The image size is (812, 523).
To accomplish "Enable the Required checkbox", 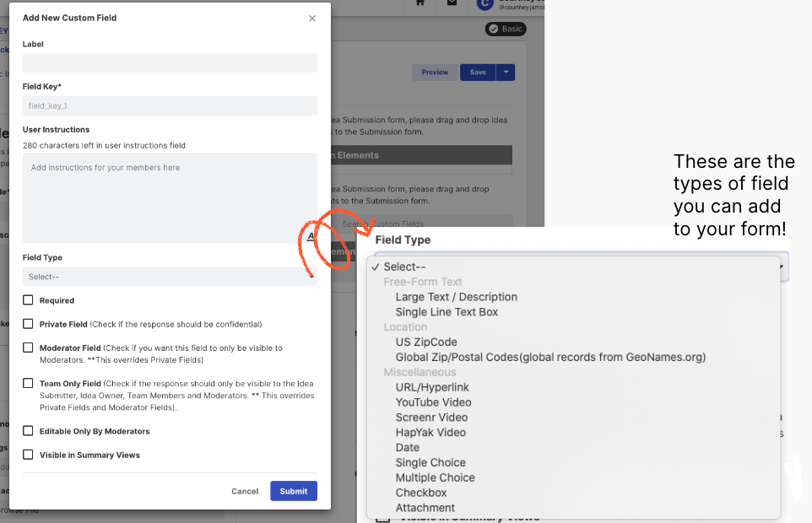I will pyautogui.click(x=28, y=300).
